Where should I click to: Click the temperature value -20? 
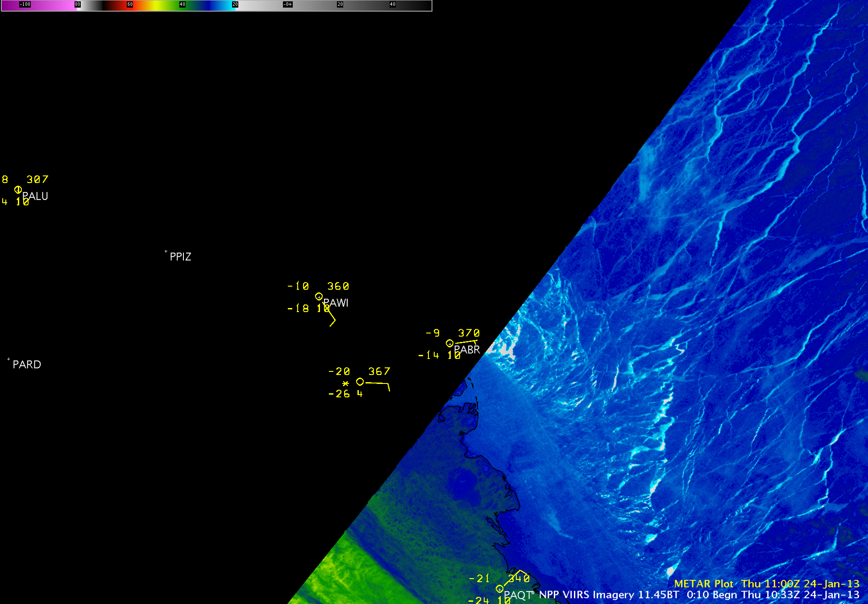point(339,371)
